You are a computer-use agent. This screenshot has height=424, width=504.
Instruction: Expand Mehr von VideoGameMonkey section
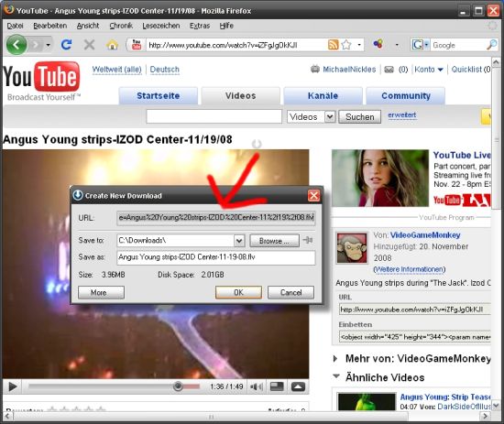point(335,358)
